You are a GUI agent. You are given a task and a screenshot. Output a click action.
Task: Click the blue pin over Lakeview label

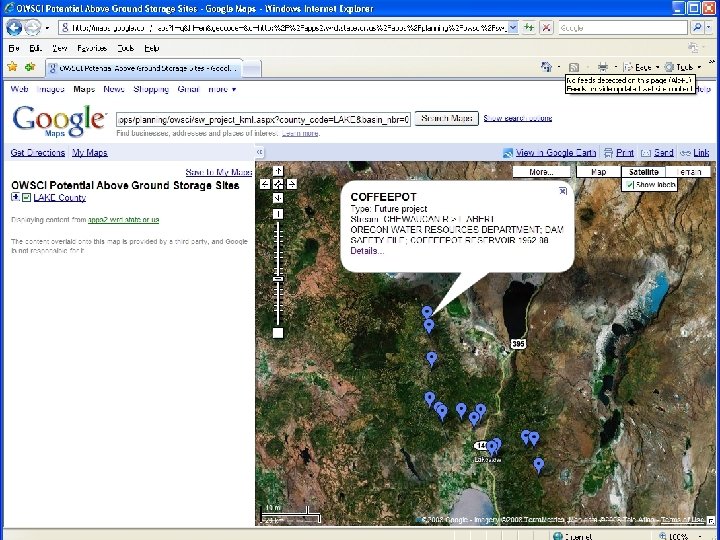coord(492,446)
